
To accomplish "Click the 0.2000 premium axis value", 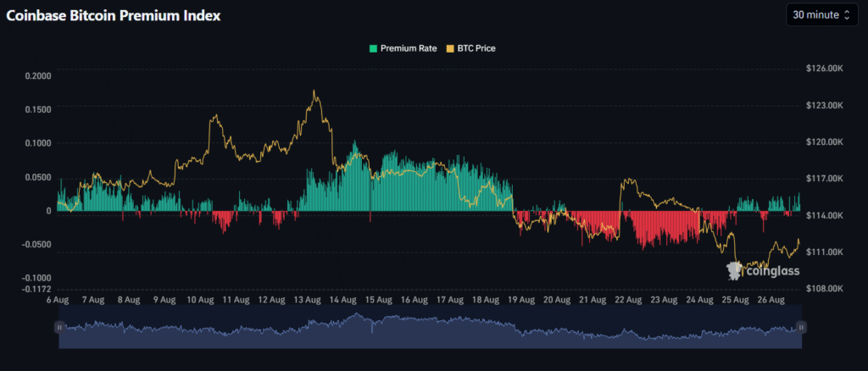I will click(x=37, y=75).
